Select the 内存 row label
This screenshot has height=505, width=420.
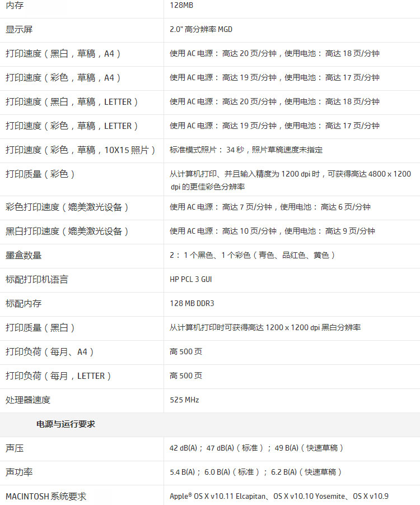[x=15, y=6]
